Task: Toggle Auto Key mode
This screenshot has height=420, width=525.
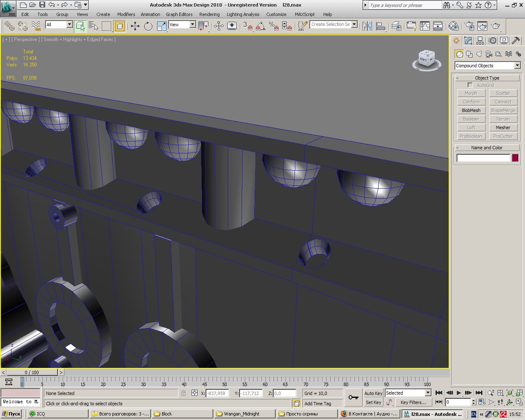Action: pyautogui.click(x=373, y=393)
